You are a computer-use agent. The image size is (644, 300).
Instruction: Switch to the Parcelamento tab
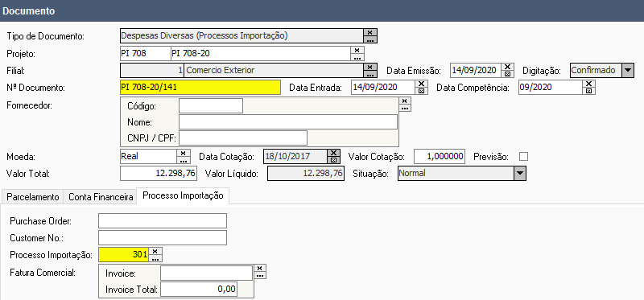tap(33, 197)
